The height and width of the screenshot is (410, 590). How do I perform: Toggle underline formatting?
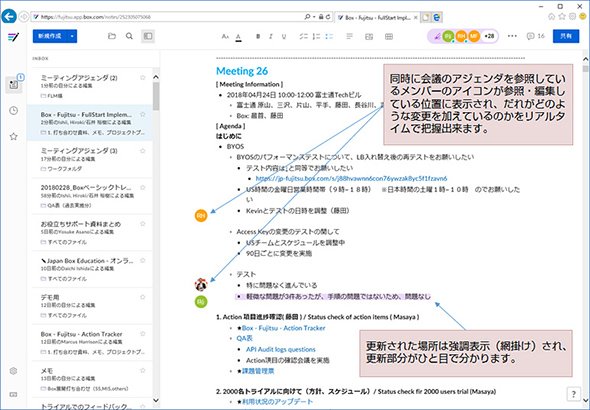(284, 36)
